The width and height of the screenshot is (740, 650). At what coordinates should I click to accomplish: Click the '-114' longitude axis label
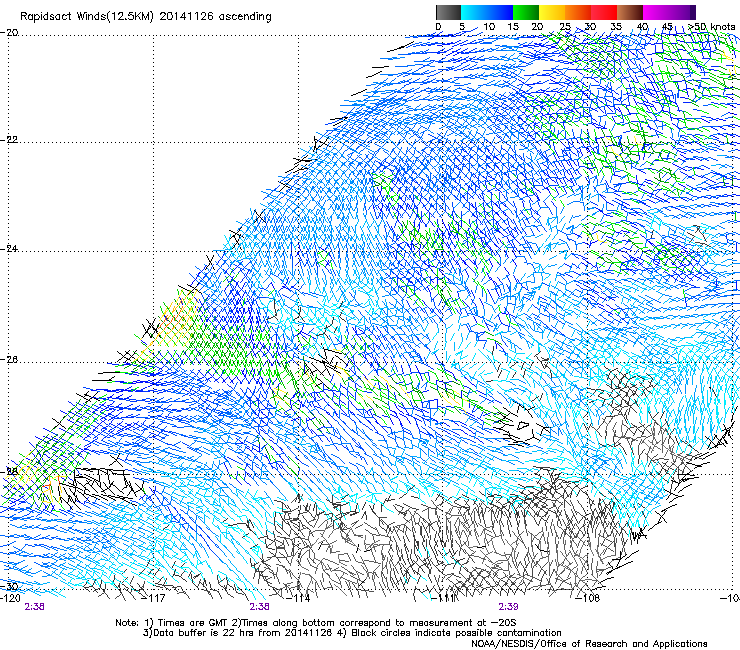pyautogui.click(x=300, y=598)
